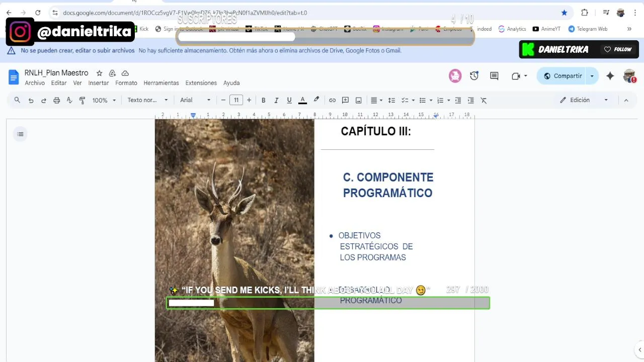
Task: Click the pink collaborator avatar
Action: click(x=455, y=76)
